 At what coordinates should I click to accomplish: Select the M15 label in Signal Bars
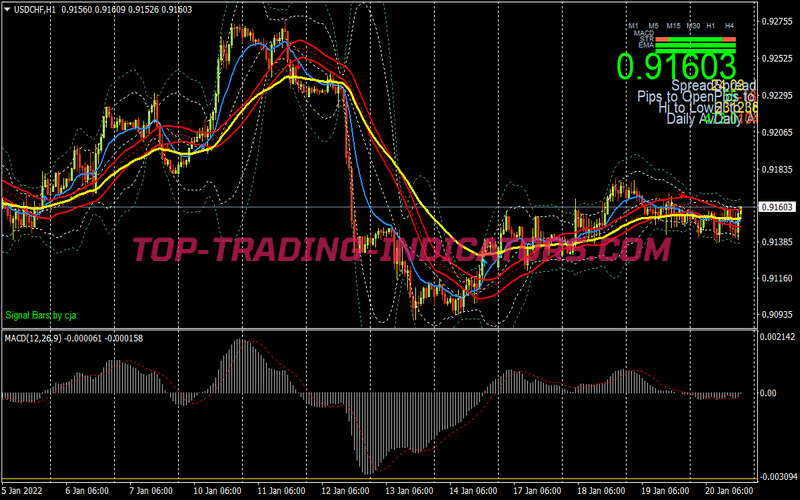(673, 26)
